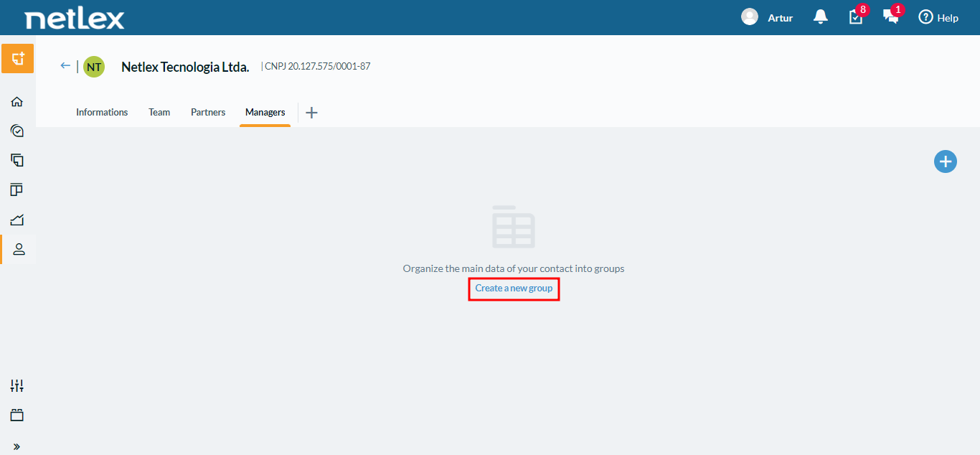The width and height of the screenshot is (980, 455).
Task: Switch to the Team tab
Action: (159, 112)
